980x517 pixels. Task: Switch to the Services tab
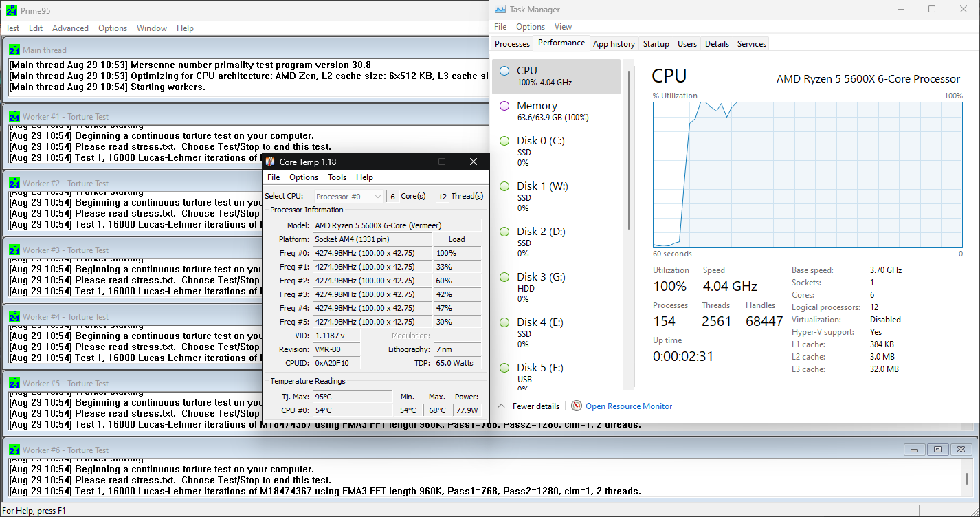[x=752, y=44]
